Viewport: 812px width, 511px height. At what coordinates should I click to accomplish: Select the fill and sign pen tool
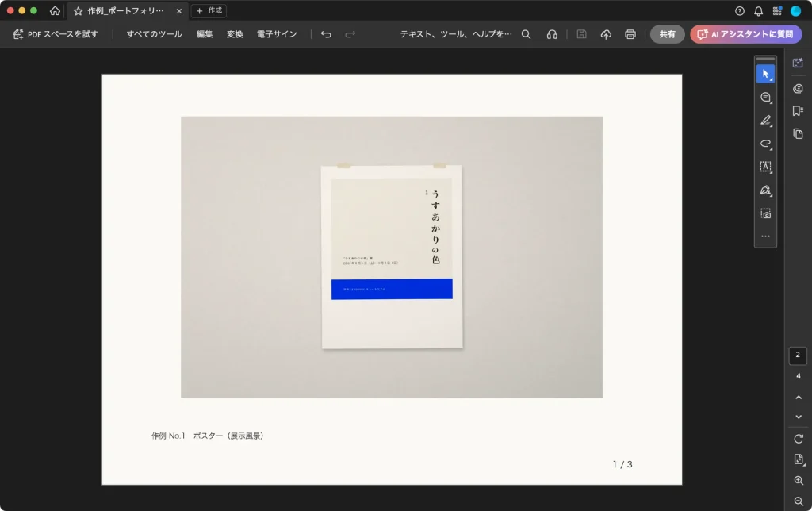point(765,190)
